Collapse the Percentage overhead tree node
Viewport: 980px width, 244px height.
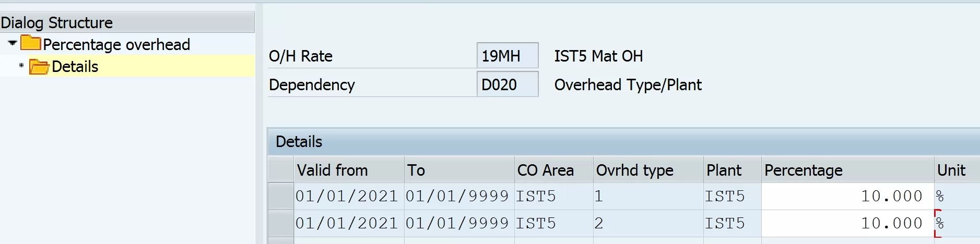click(x=13, y=43)
